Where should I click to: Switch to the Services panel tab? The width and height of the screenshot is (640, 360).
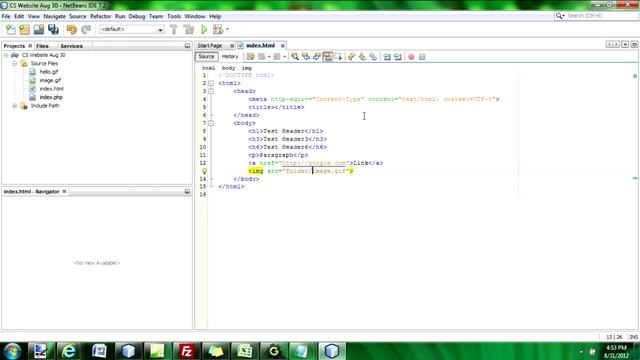pos(71,46)
